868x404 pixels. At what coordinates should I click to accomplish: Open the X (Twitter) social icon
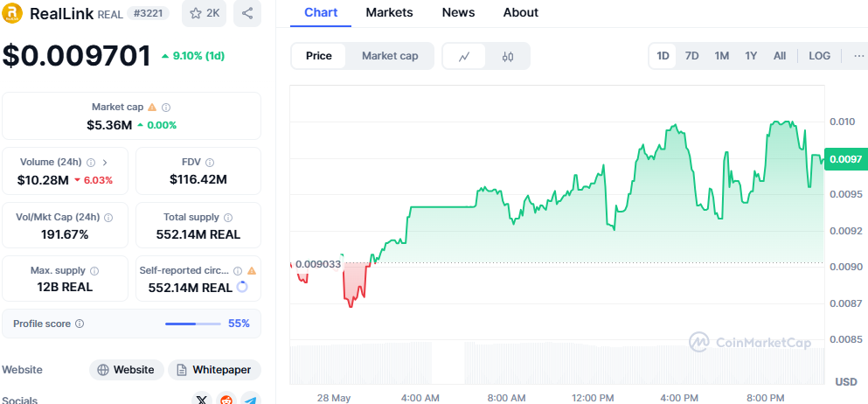202,400
